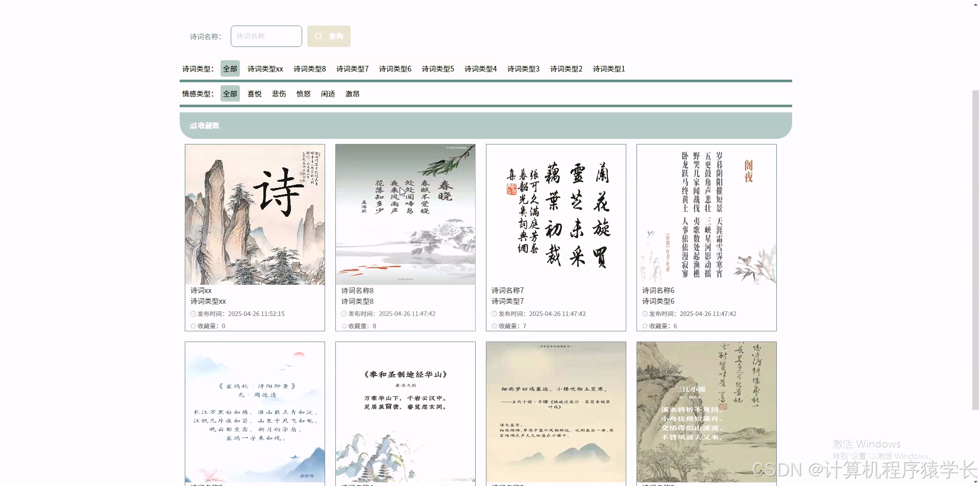The height and width of the screenshot is (486, 980).
Task: Open the 诗词类型xx category tab
Action: (x=265, y=68)
